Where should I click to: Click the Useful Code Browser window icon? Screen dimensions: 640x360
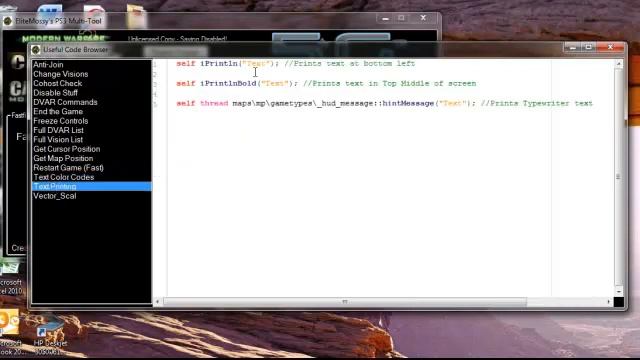point(36,50)
